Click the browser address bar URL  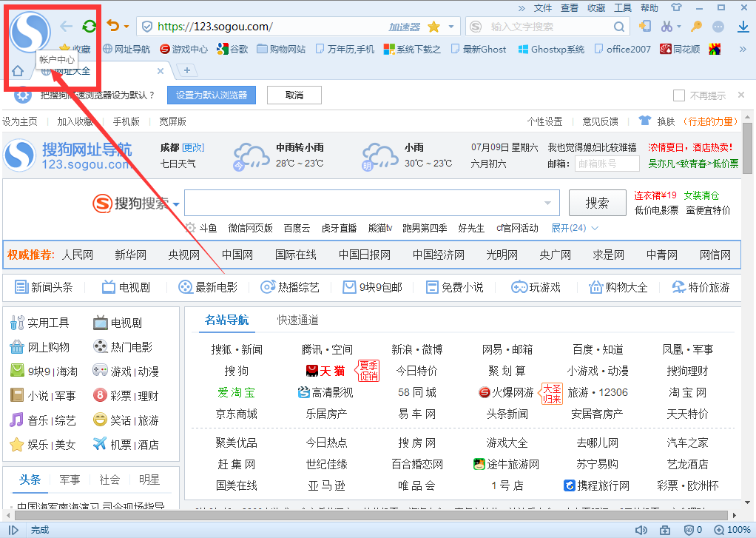(x=215, y=27)
